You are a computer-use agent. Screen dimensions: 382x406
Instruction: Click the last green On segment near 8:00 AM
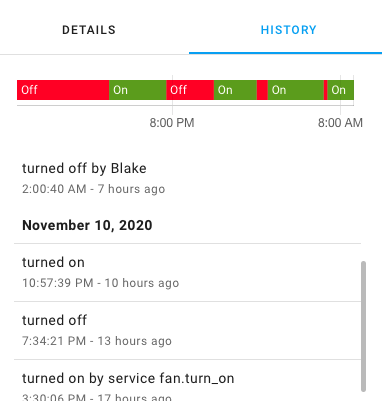point(341,90)
